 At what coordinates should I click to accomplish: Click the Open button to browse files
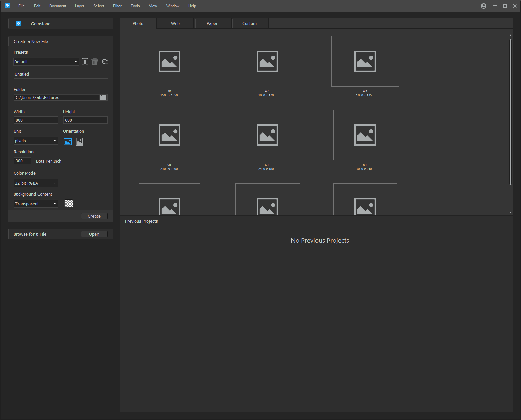coord(94,234)
